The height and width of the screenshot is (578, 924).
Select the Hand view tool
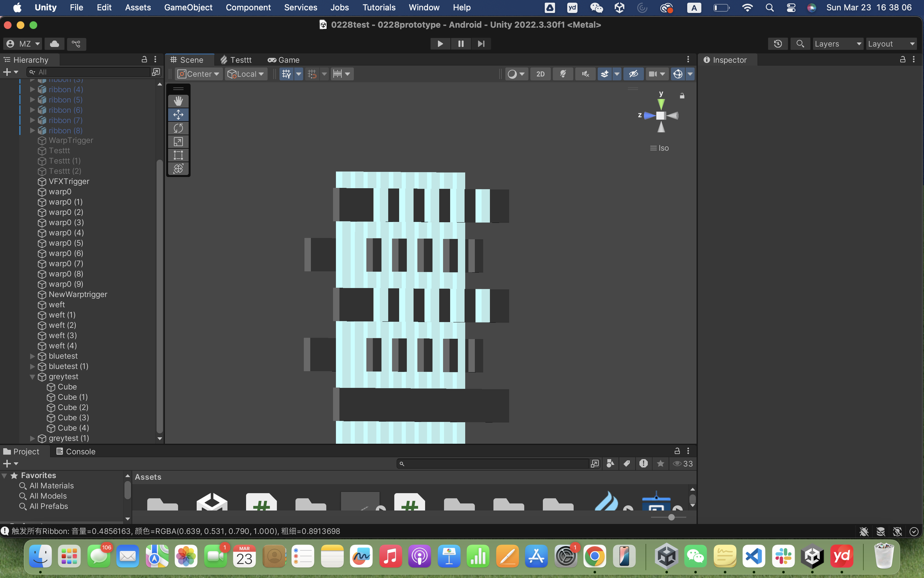(178, 101)
